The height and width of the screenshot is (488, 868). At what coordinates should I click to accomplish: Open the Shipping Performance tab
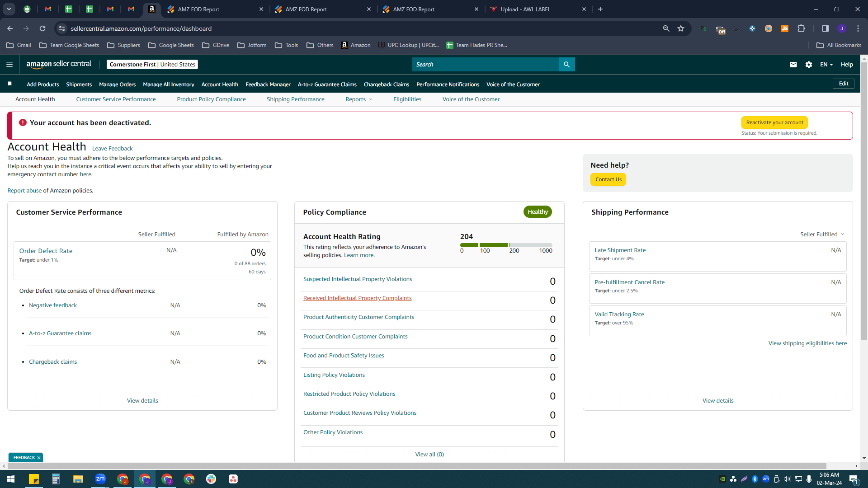coord(295,99)
